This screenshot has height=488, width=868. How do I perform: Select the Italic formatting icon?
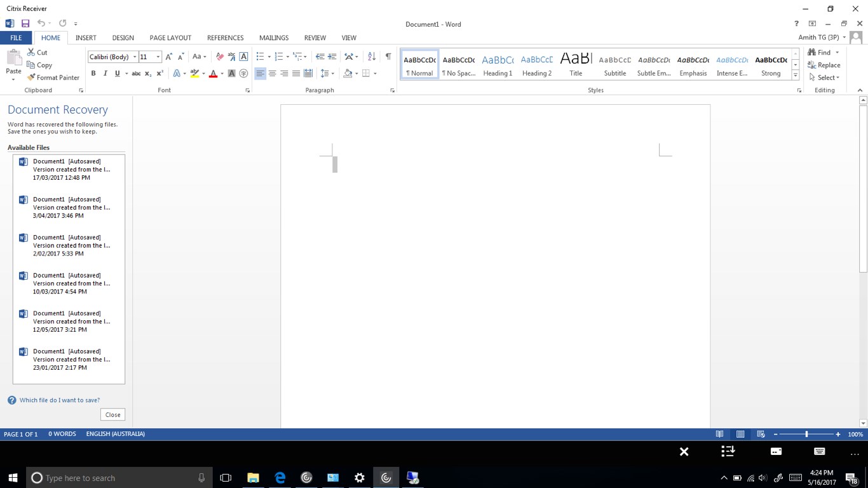(x=104, y=73)
